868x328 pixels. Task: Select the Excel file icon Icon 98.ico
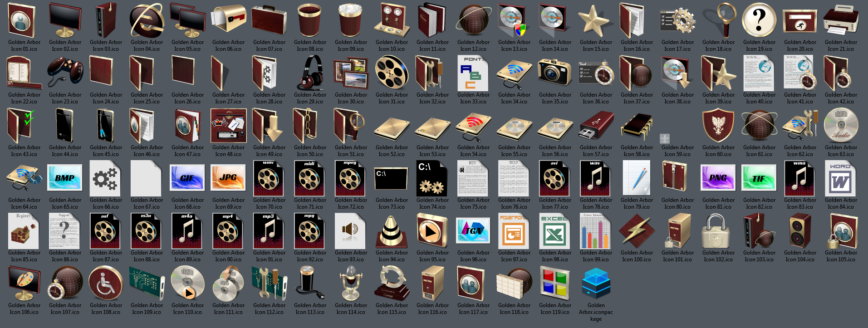(x=555, y=231)
